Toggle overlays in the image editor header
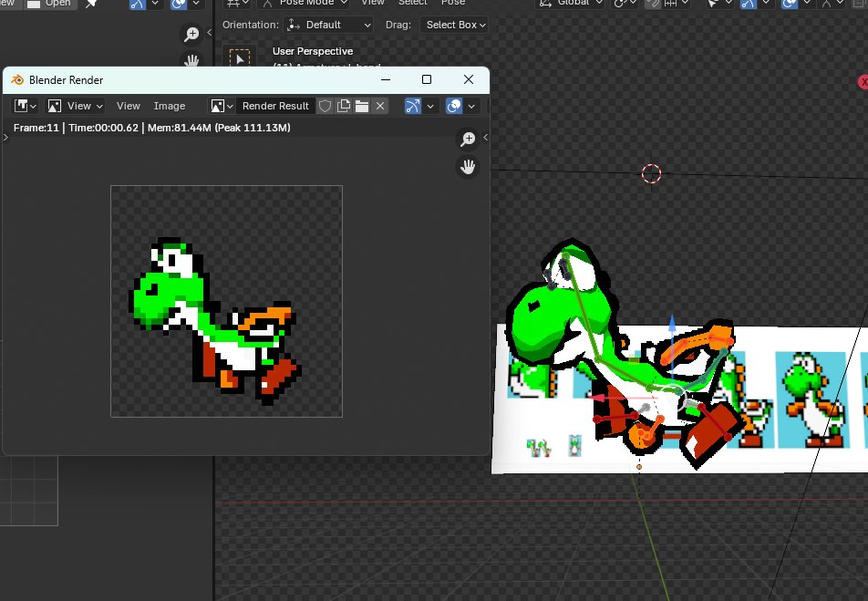Viewport: 868px width, 601px height. point(453,105)
